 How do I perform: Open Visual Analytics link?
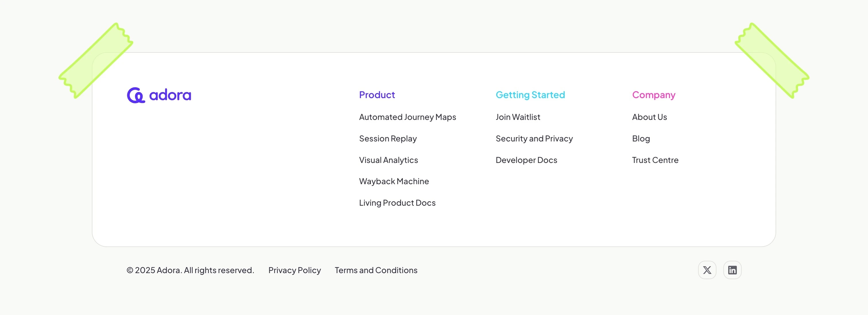[x=388, y=160]
